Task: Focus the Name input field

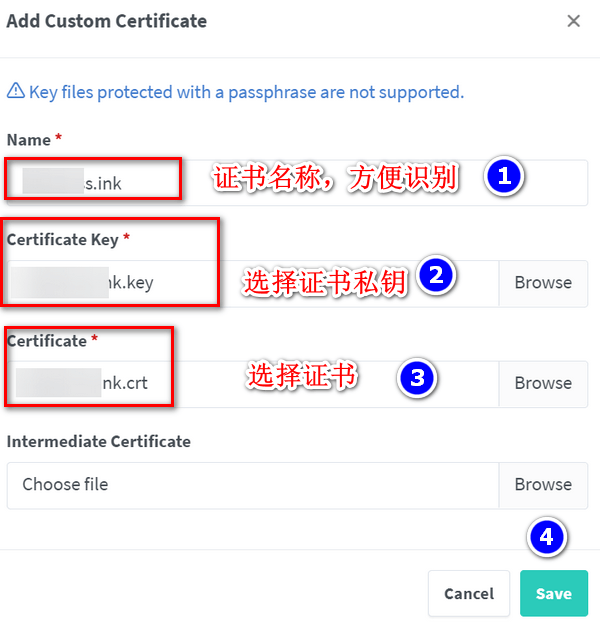Action: 300,183
